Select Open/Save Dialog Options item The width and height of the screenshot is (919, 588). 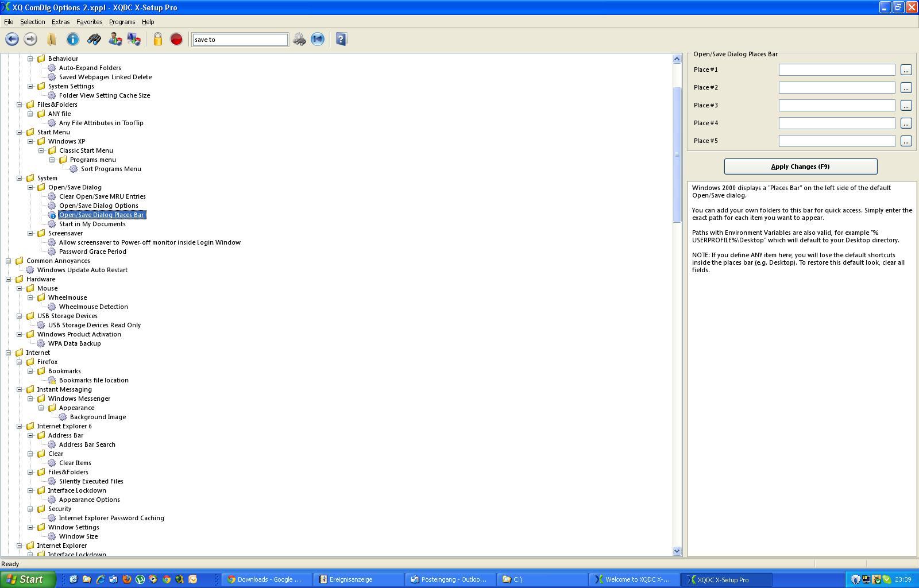98,206
